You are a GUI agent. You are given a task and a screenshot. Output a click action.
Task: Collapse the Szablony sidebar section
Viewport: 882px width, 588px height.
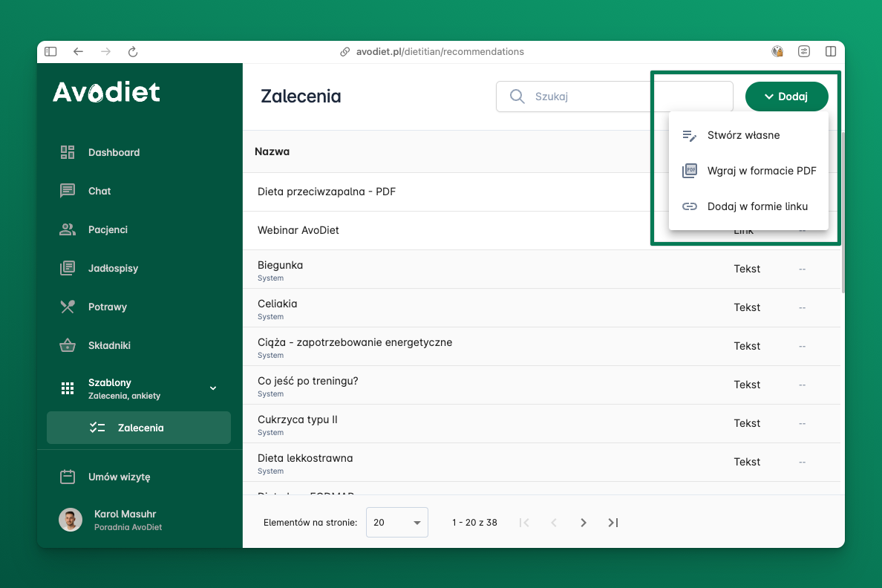click(213, 388)
